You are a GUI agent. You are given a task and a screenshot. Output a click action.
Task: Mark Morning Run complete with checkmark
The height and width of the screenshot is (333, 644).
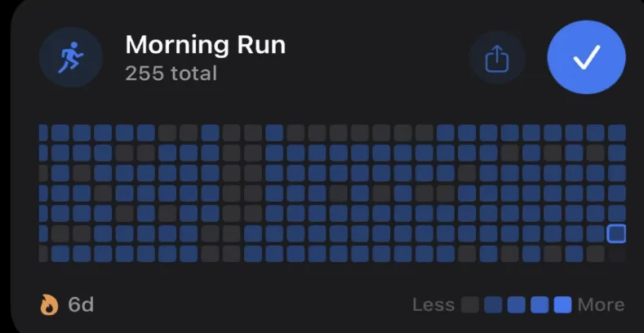click(x=586, y=57)
